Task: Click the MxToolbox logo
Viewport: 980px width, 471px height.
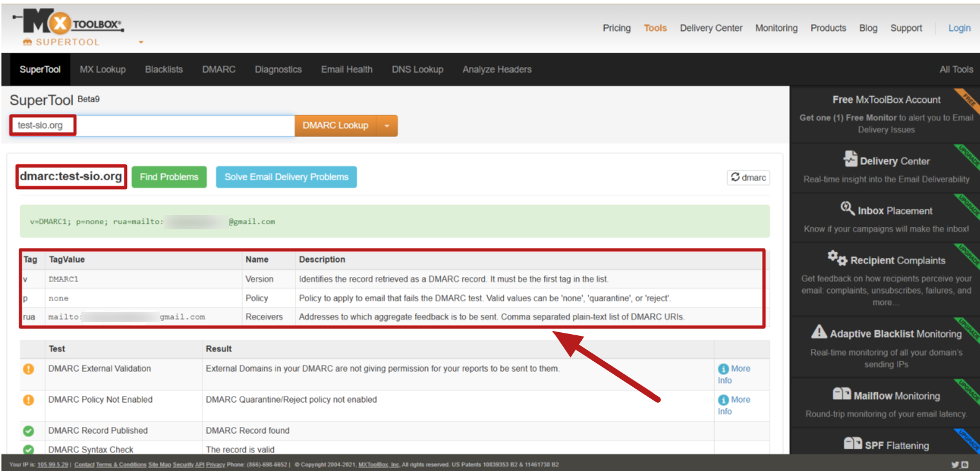Action: pos(68,23)
